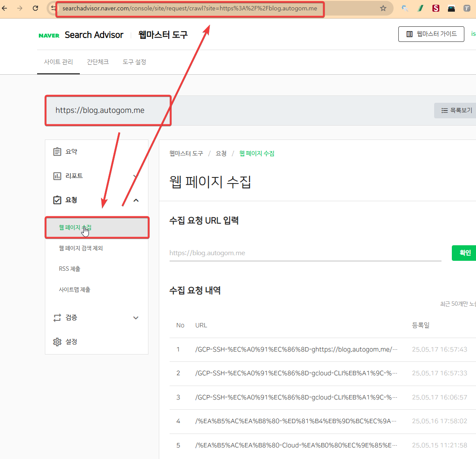Expand the 검증 verification section
The height and width of the screenshot is (459, 476).
[136, 318]
